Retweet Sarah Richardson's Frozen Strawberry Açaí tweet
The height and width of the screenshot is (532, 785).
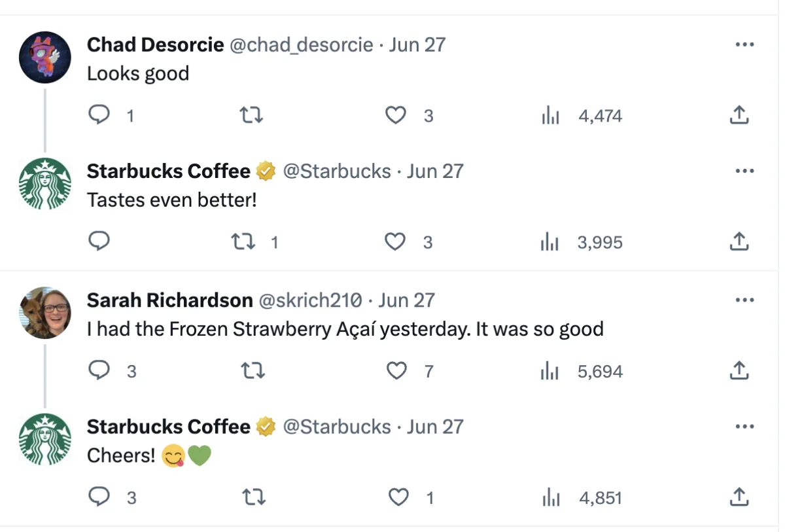(x=252, y=371)
